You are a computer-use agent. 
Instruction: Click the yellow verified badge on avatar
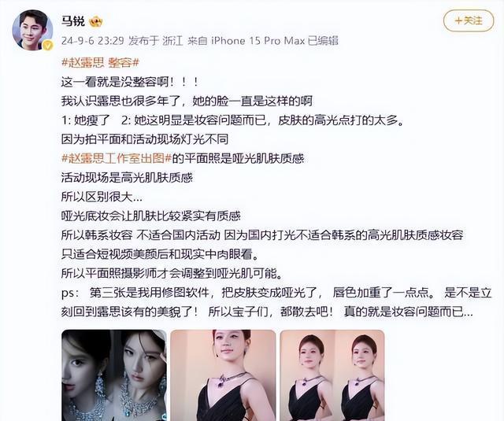(47, 46)
